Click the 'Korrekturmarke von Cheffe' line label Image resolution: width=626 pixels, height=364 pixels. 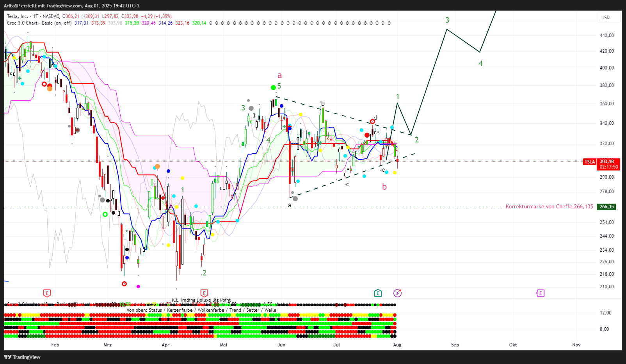pyautogui.click(x=549, y=207)
